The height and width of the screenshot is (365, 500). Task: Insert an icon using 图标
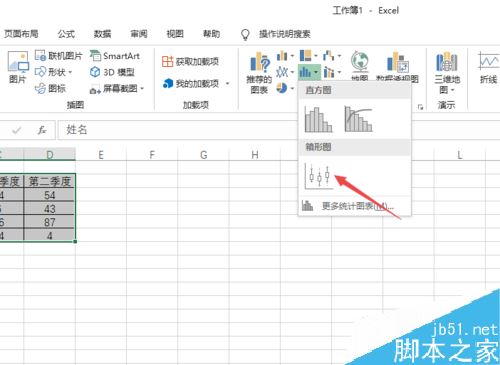click(x=50, y=88)
